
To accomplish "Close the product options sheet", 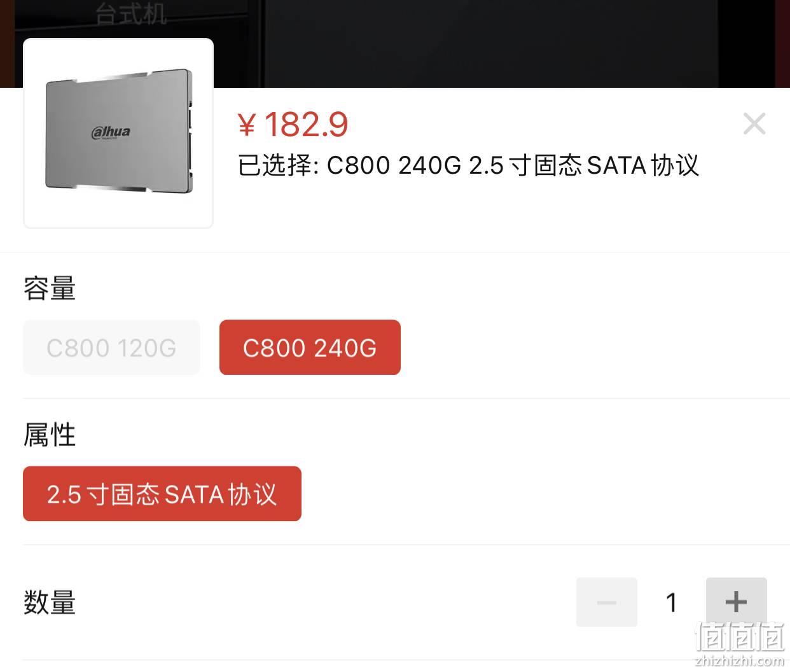I will coord(754,123).
